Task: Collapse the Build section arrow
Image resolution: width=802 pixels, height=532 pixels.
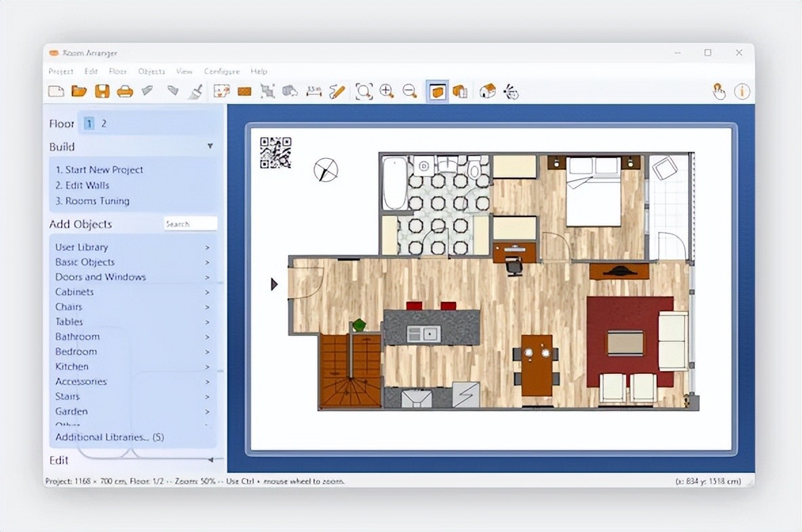Action: 210,147
